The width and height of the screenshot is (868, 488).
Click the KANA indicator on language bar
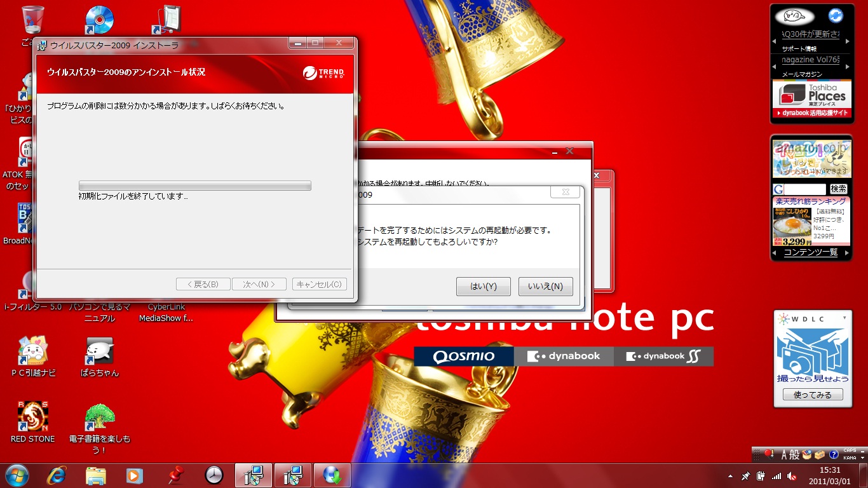849,457
